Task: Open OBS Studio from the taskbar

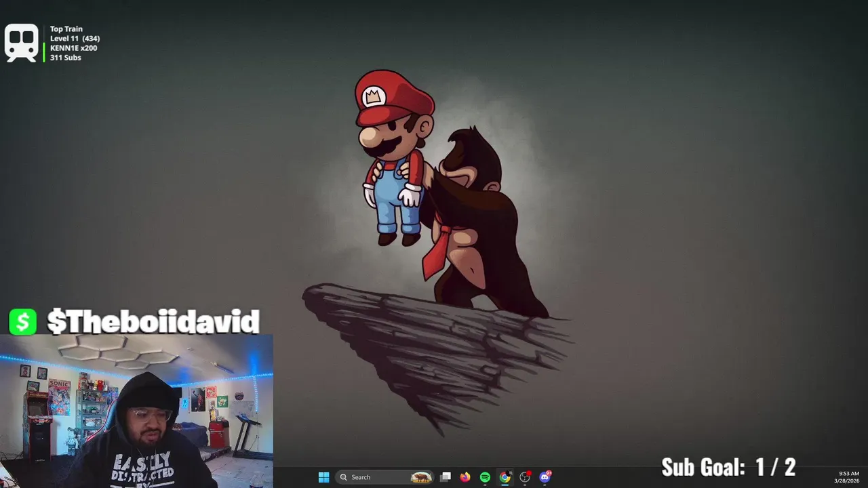Action: point(525,477)
